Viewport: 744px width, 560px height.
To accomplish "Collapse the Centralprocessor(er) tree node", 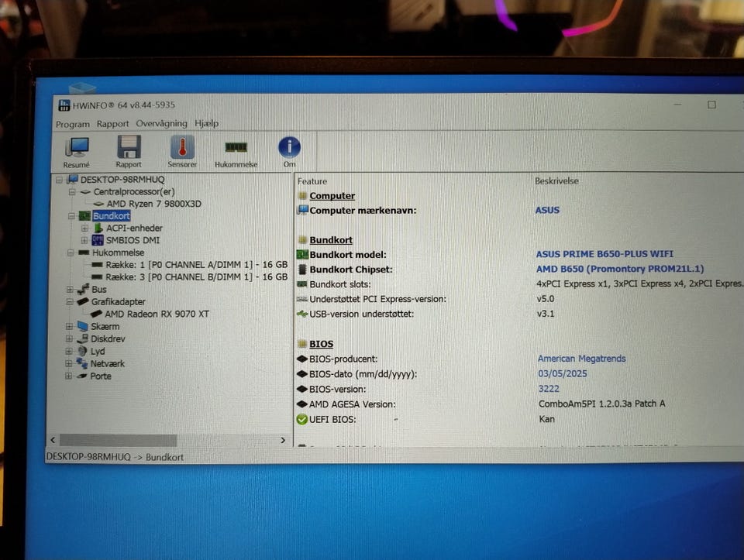I will click(x=72, y=192).
